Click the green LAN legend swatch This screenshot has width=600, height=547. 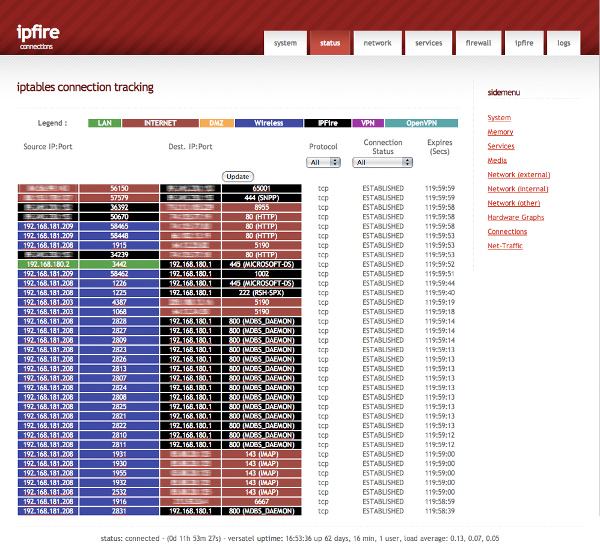(x=104, y=123)
